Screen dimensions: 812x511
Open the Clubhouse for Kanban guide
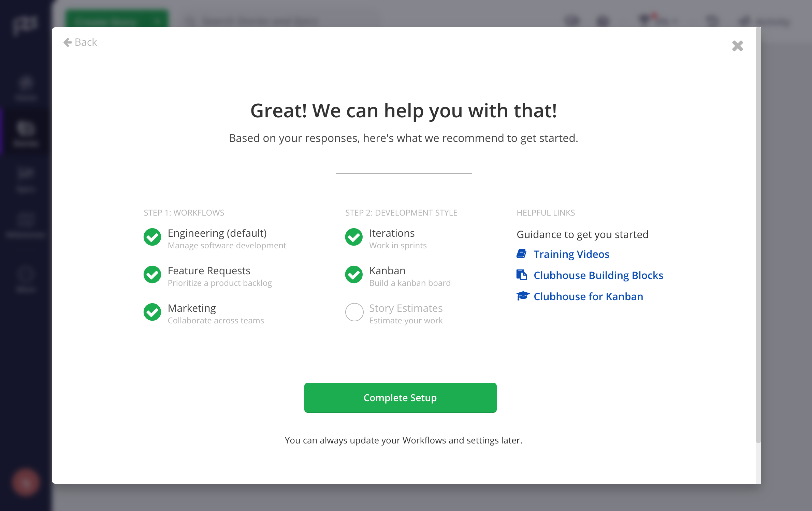click(x=588, y=296)
